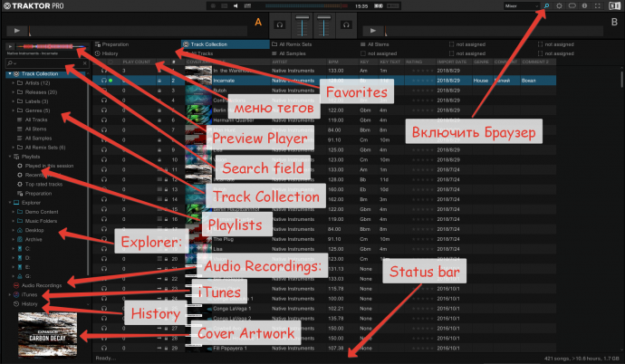
Task: Click the Audio Recordings icon in the tree
Action: [16, 285]
